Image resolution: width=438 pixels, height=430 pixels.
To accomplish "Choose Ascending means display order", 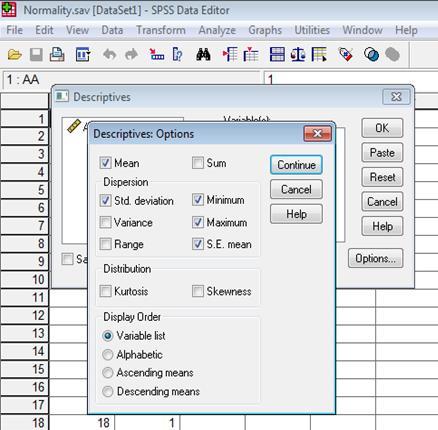I will coord(107,372).
